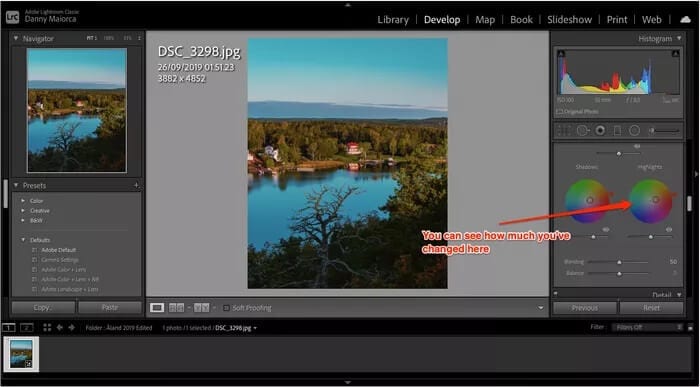The image size is (700, 387).
Task: Switch to Before/After top-bottom view icon
Action: [201, 308]
